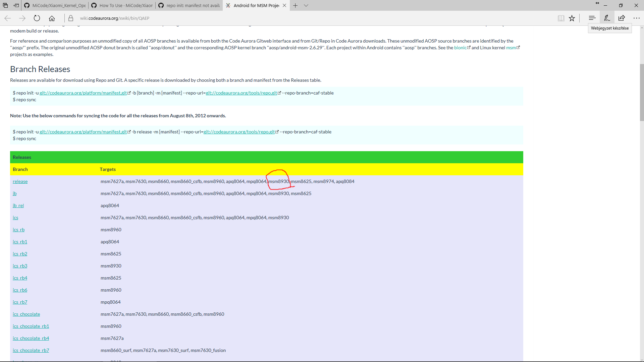The height and width of the screenshot is (362, 644).
Task: Reload the current wiki page
Action: [x=37, y=18]
